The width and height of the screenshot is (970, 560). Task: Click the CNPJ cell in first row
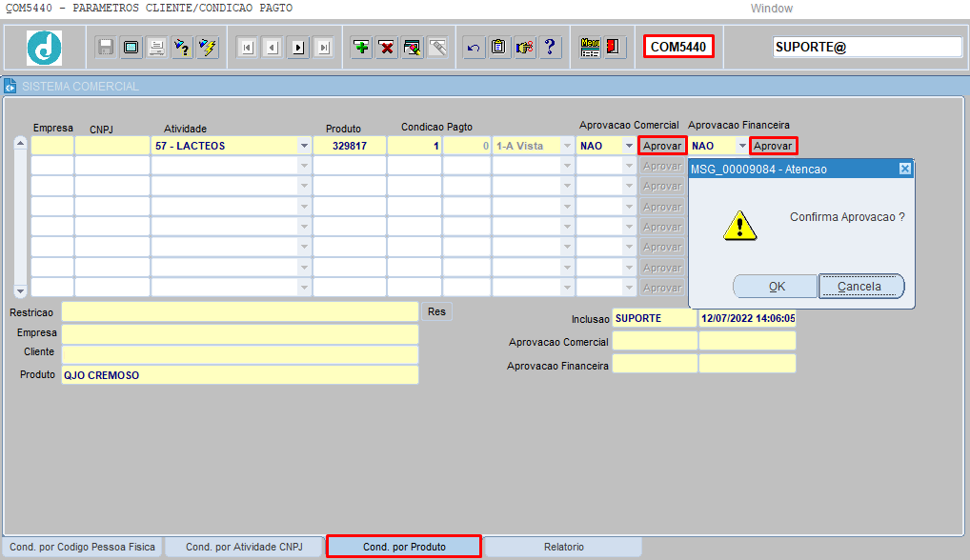[x=112, y=146]
